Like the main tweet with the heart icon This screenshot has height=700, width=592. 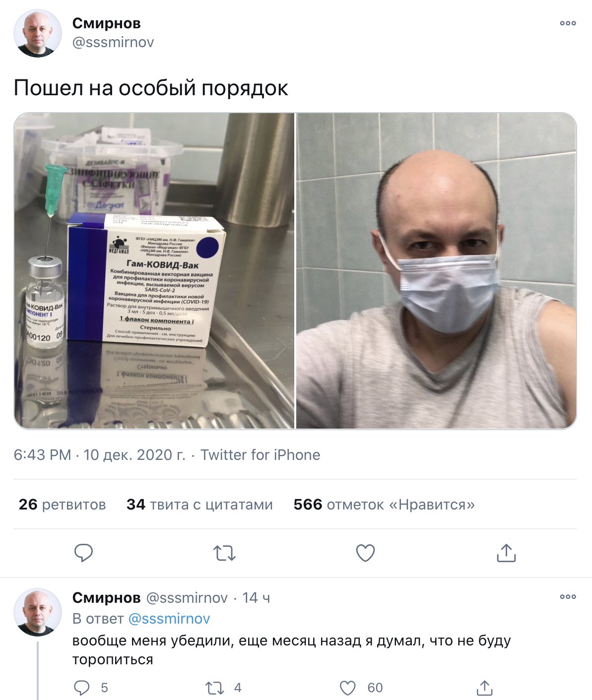(x=365, y=553)
